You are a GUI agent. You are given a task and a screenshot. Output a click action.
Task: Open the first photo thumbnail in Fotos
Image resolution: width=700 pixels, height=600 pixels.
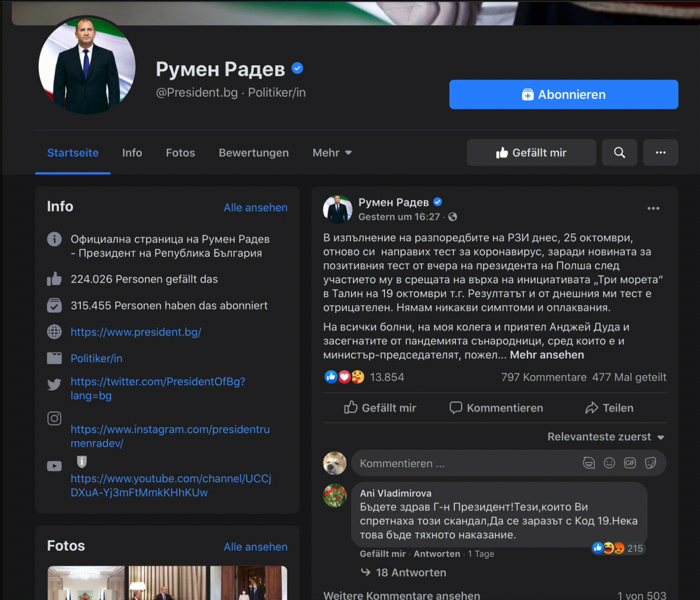tap(86, 583)
